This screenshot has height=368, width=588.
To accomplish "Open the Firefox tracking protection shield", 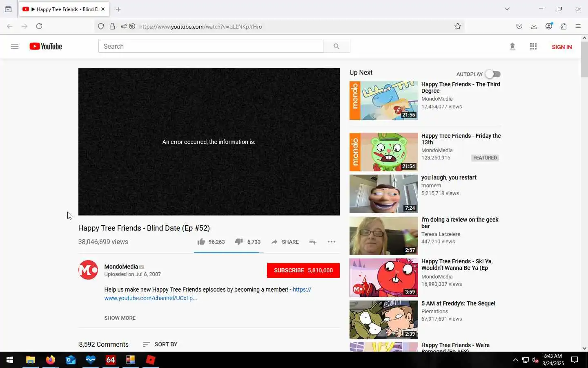I will (101, 26).
